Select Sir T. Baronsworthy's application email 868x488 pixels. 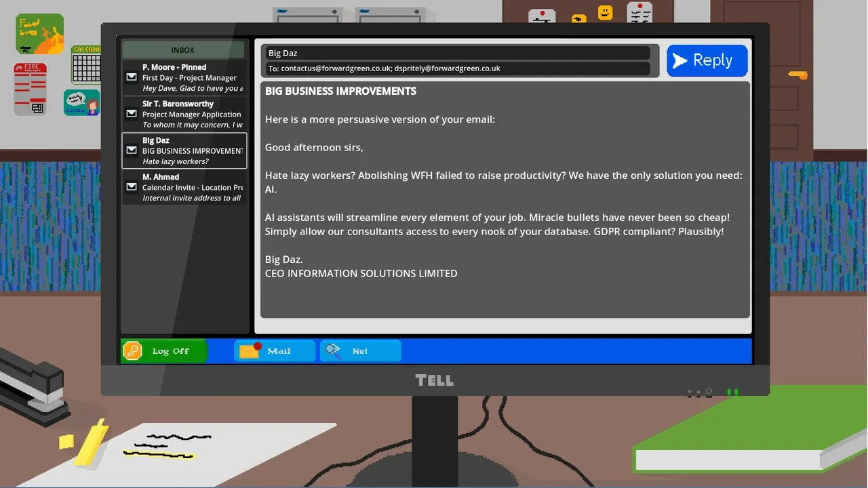(x=184, y=114)
